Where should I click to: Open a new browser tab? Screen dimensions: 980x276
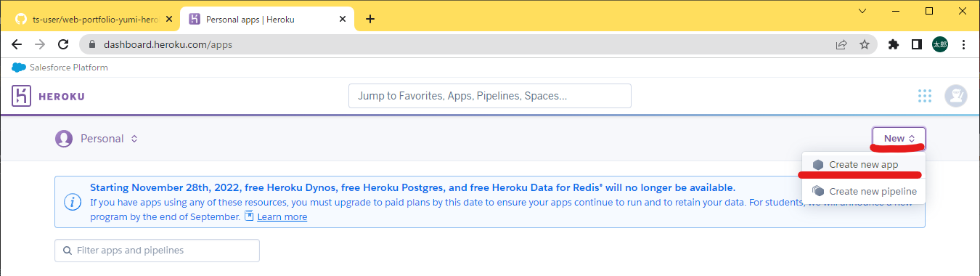point(370,19)
